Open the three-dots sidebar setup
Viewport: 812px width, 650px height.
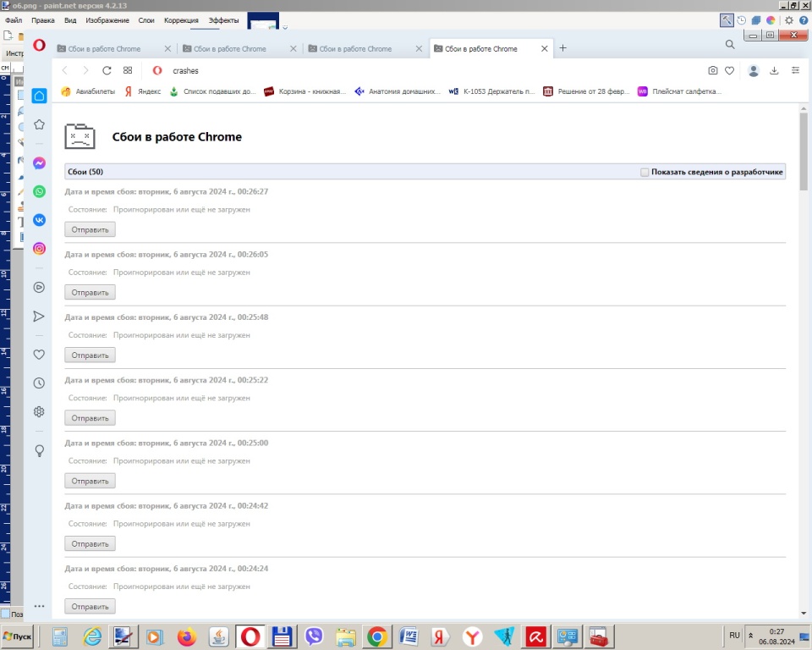[x=40, y=606]
